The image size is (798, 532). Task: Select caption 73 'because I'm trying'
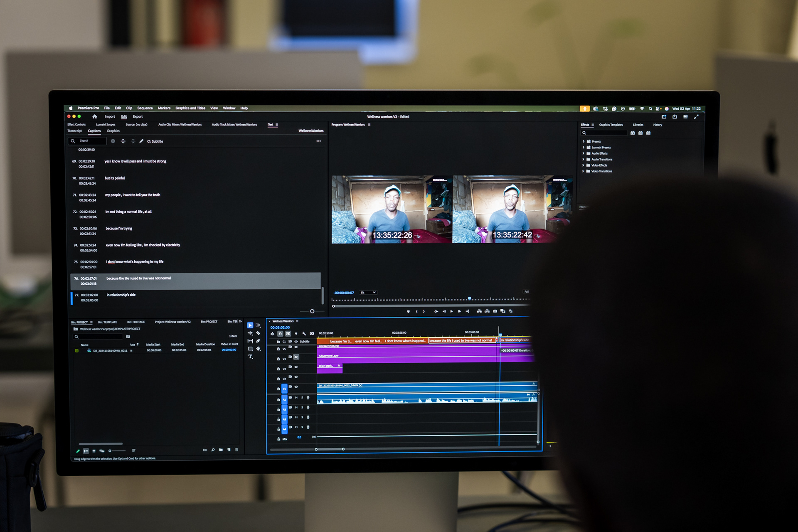pos(119,229)
